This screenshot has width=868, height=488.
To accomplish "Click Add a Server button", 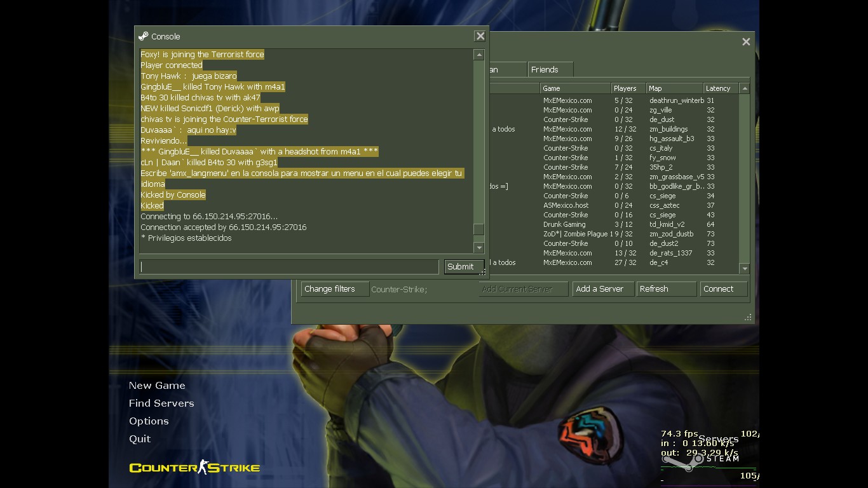I will 603,289.
